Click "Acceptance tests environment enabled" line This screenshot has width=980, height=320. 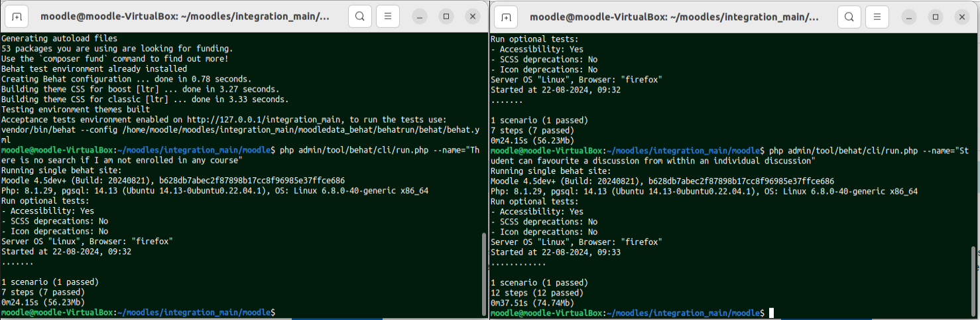click(x=224, y=120)
